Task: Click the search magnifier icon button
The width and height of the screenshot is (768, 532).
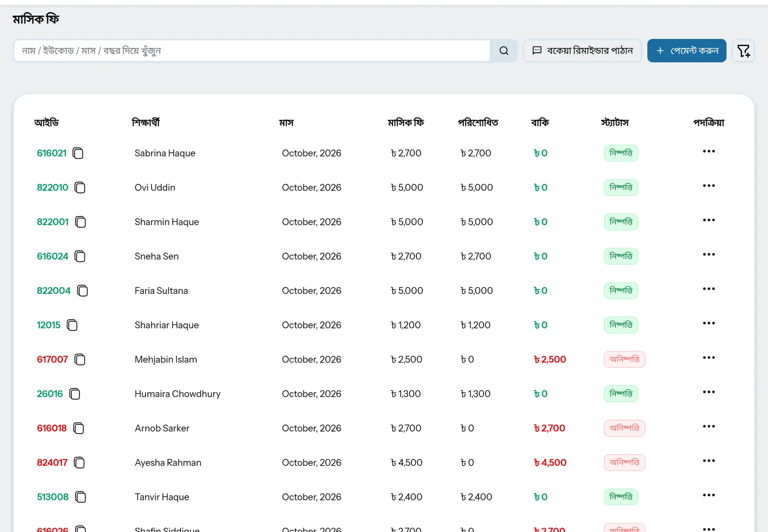Action: [504, 51]
